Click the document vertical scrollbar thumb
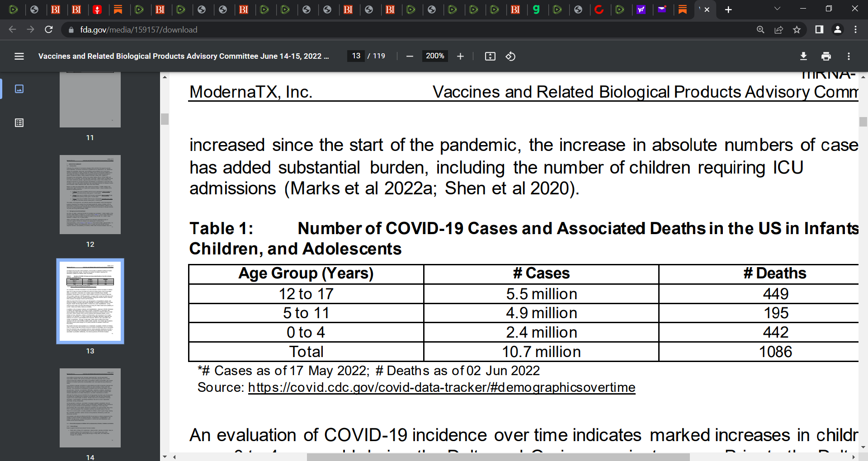The height and width of the screenshot is (461, 868). pyautogui.click(x=863, y=122)
